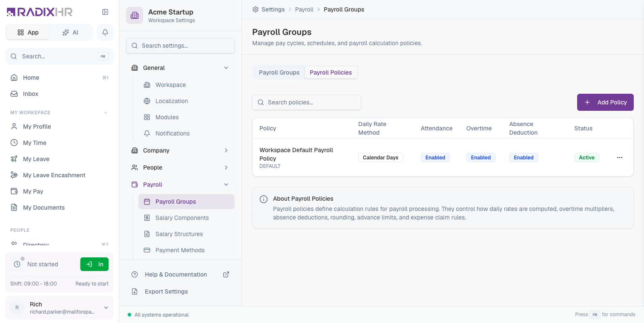644x323 pixels.
Task: Open Salary Components settings page
Action: point(187,218)
